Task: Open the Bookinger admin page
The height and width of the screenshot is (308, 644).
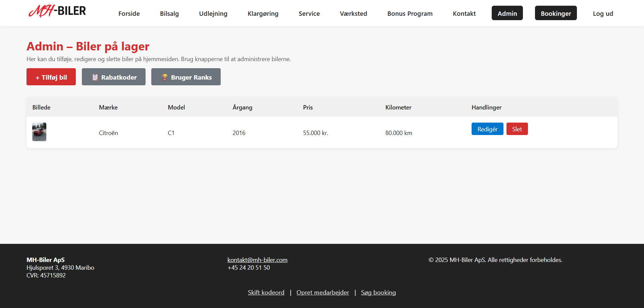Action: click(555, 13)
